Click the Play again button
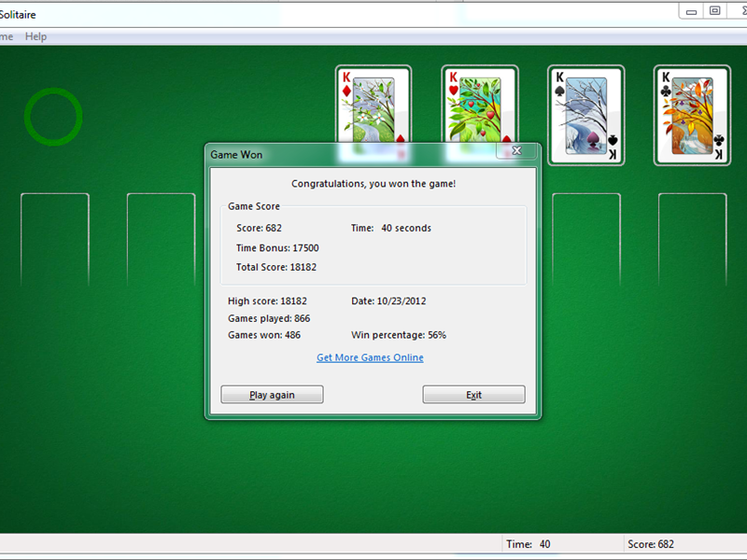Viewport: 747px width, 560px height. pyautogui.click(x=272, y=395)
